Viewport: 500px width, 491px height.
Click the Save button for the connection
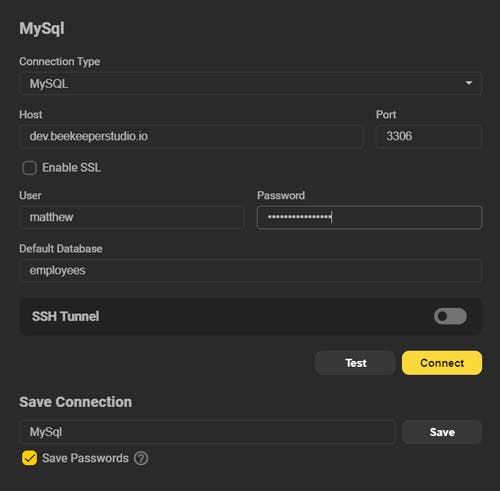point(442,432)
